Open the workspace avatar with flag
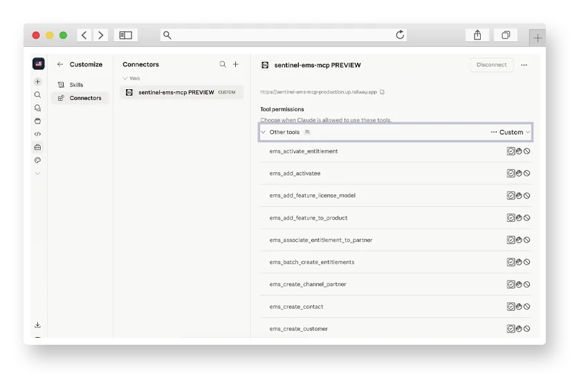This screenshot has height=380, width=588. (x=38, y=64)
